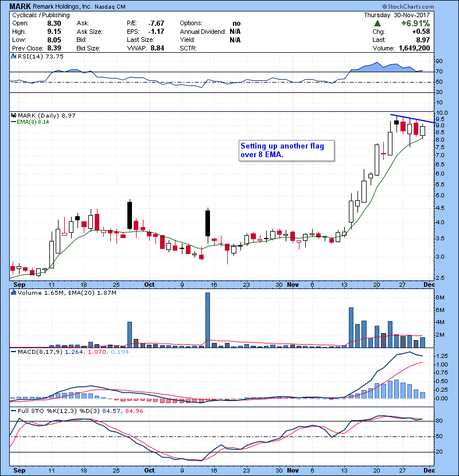Click the Chg value +0.58

[421, 32]
